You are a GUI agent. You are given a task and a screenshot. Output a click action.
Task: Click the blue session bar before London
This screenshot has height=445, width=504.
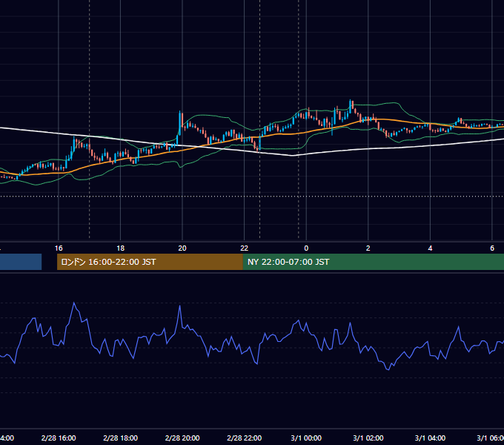(x=21, y=262)
